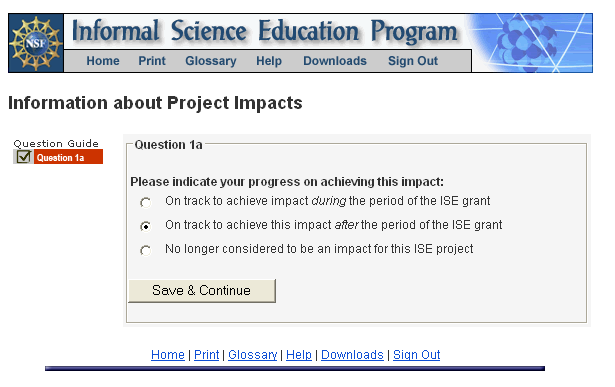Follow the footer Home link
Screen dimensions: 615x387
(x=167, y=354)
